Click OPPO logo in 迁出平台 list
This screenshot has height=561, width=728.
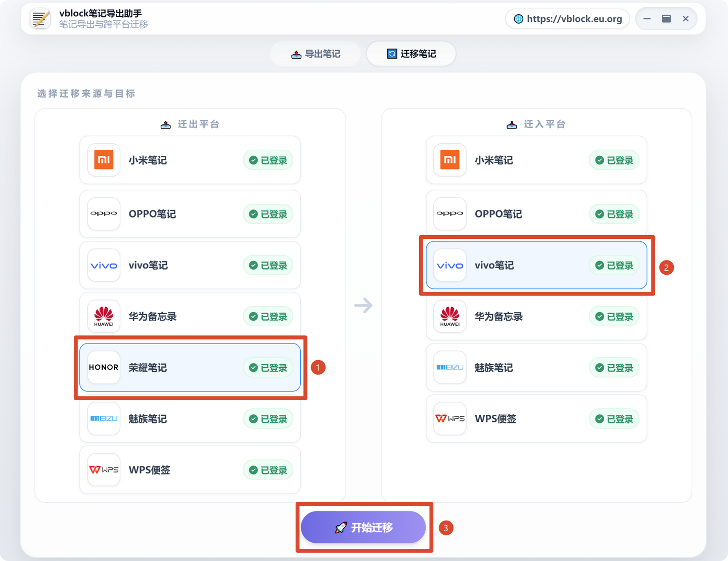pos(104,214)
